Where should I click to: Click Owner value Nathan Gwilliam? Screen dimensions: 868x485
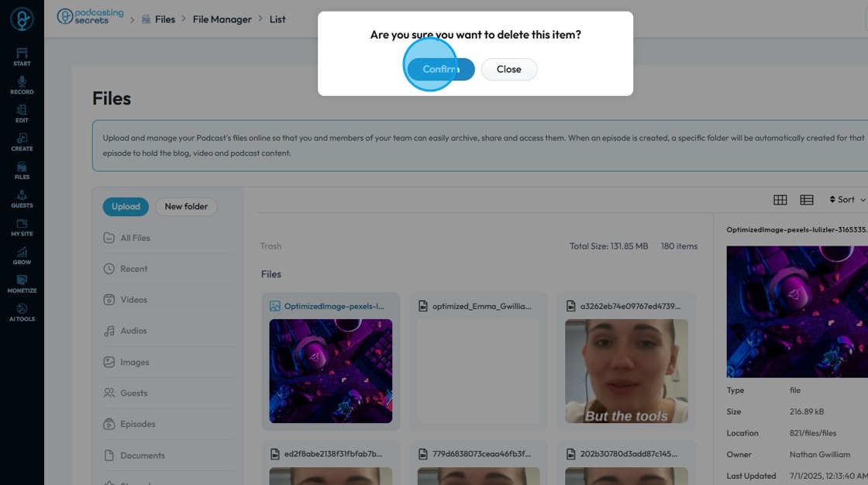click(x=819, y=455)
